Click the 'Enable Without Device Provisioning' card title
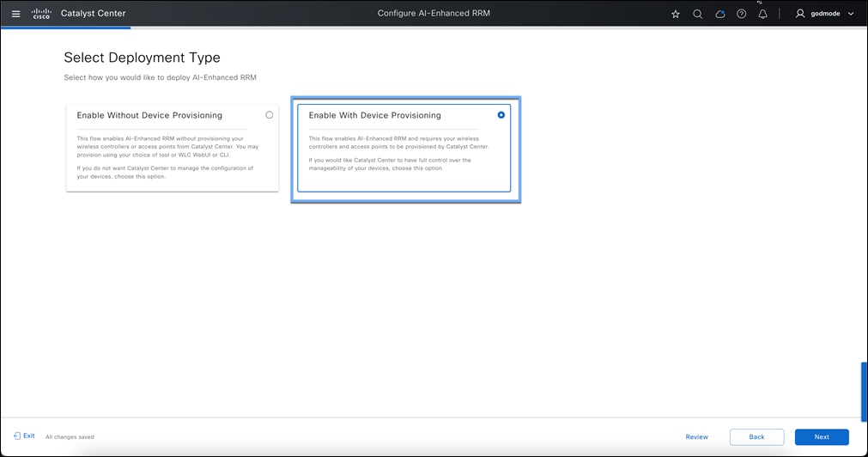 (x=149, y=115)
